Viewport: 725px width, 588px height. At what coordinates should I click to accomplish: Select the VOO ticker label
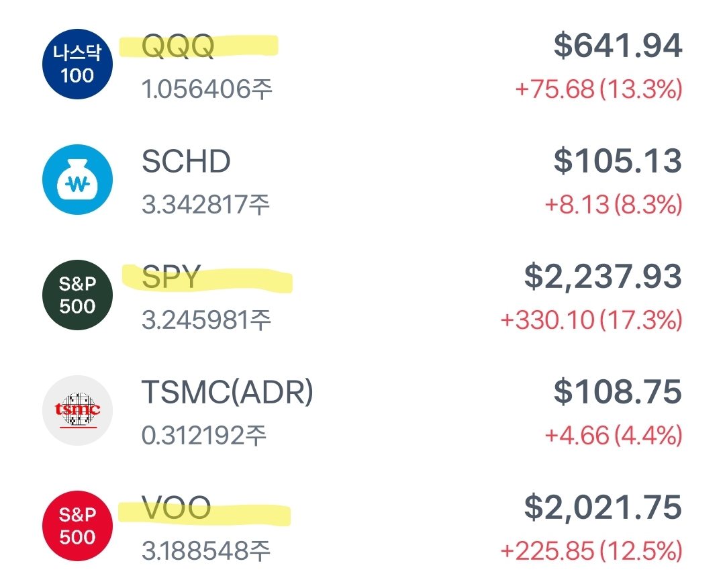pos(177,508)
